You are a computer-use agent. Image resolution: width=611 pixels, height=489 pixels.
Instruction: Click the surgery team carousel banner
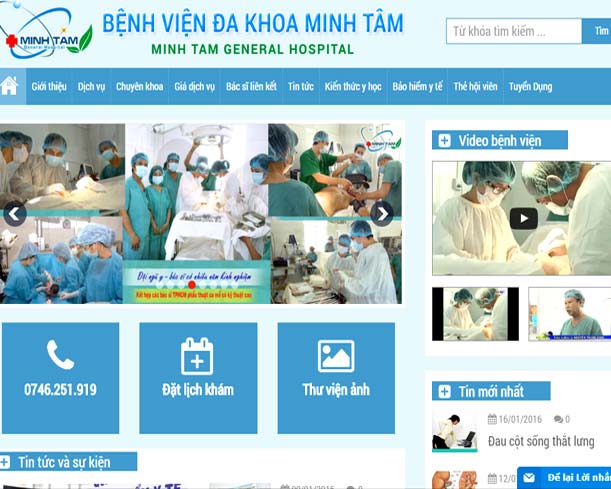[201, 214]
